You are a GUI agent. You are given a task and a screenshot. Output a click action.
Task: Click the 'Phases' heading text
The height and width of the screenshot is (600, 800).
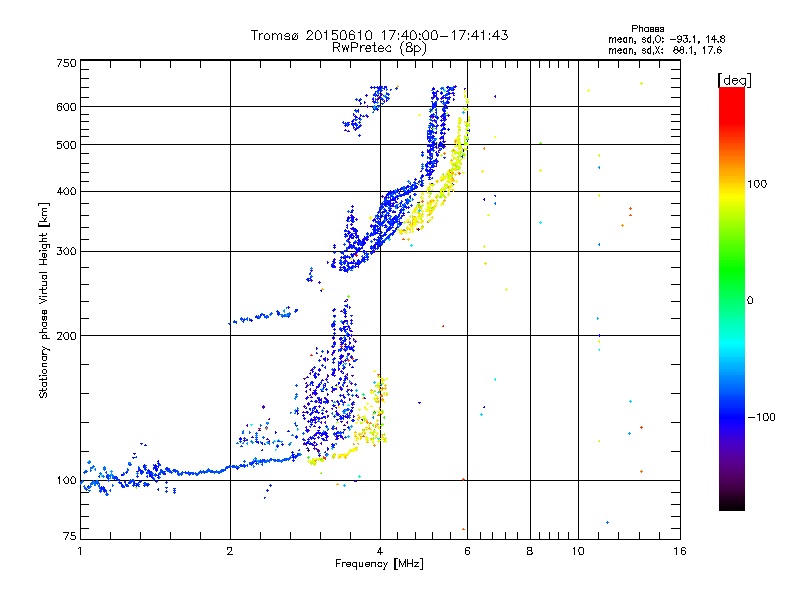tap(647, 29)
